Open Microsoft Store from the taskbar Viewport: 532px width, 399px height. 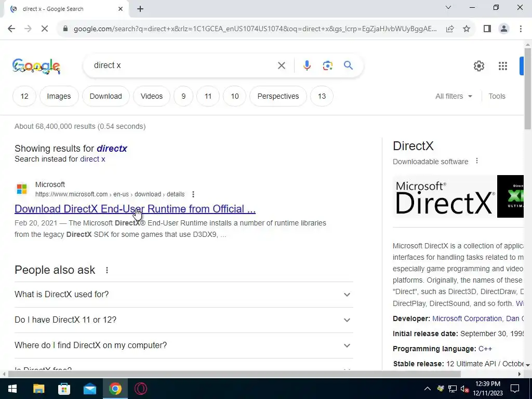pyautogui.click(x=64, y=389)
